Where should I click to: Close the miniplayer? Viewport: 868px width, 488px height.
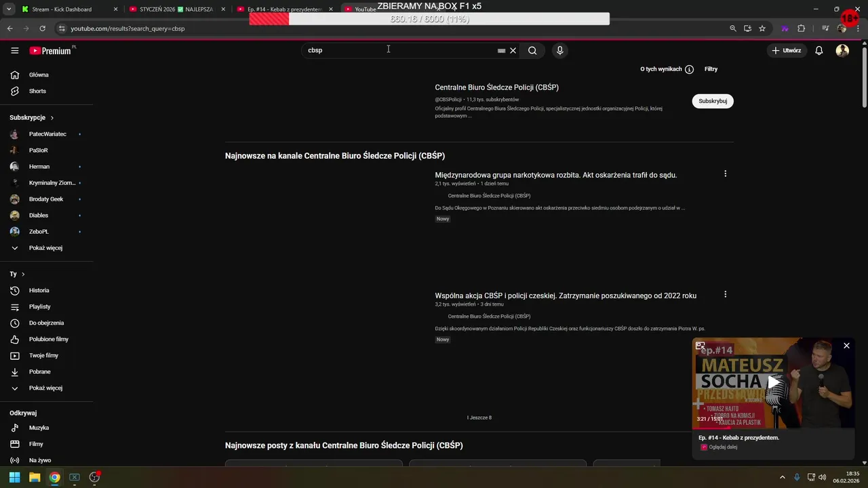tap(846, 346)
